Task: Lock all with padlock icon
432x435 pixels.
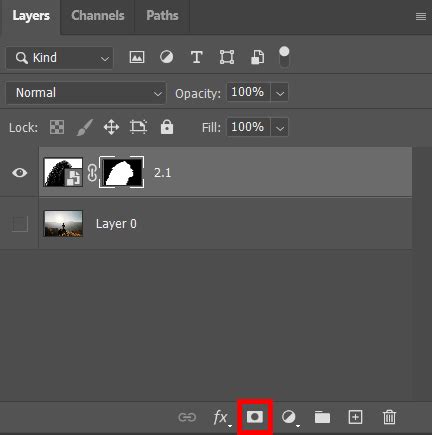Action: pyautogui.click(x=167, y=127)
